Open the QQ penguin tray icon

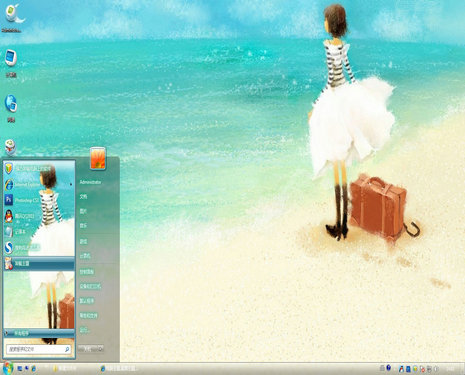coord(401,369)
